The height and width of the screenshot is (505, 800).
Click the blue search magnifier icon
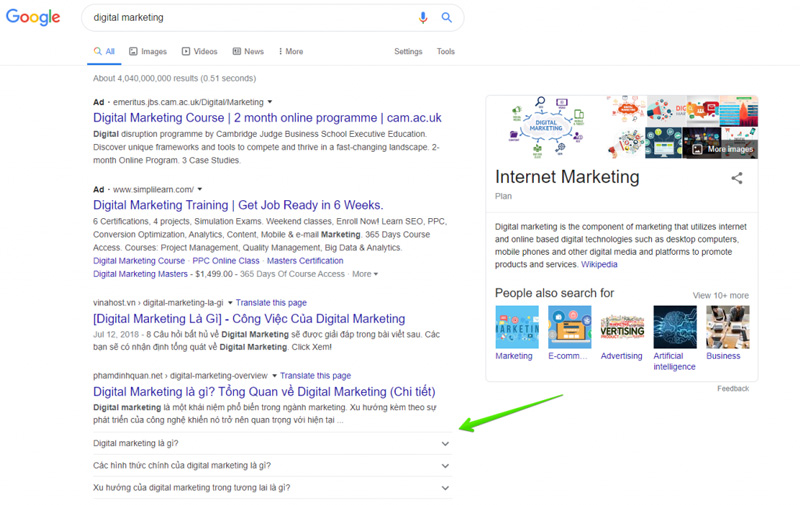pyautogui.click(x=447, y=18)
